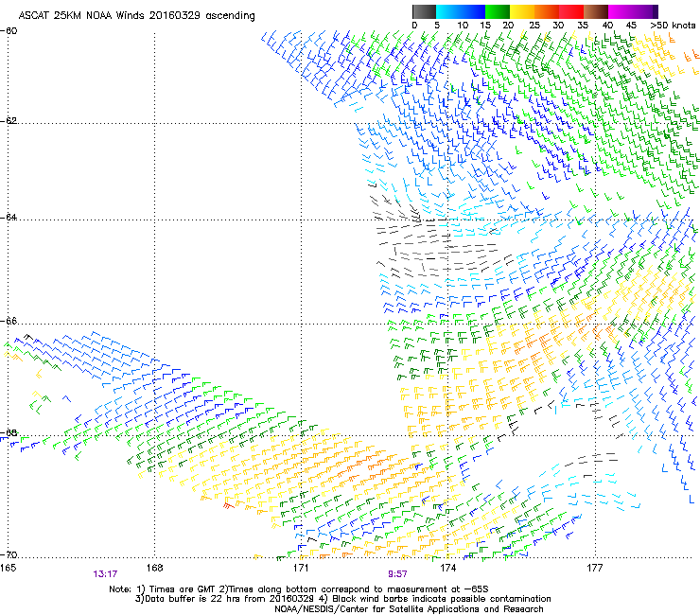The height and width of the screenshot is (615, 700).
Task: Click the '>50 knots' legend label
Action: click(x=673, y=26)
